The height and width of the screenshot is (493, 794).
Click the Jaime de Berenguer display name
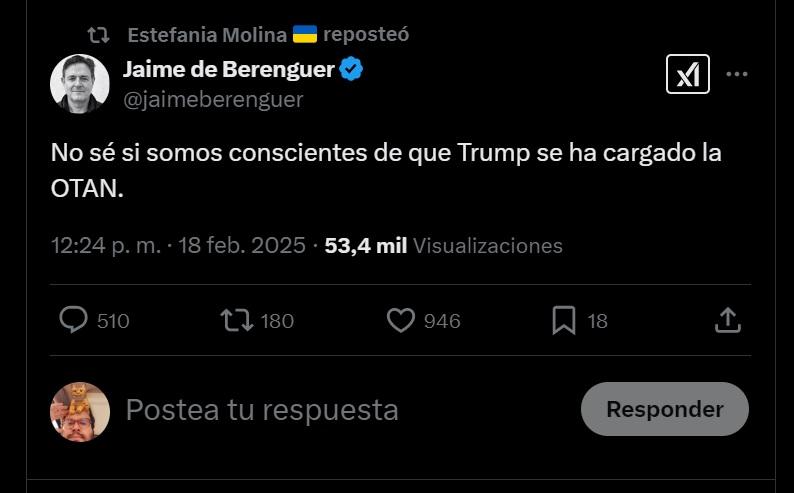tap(228, 69)
